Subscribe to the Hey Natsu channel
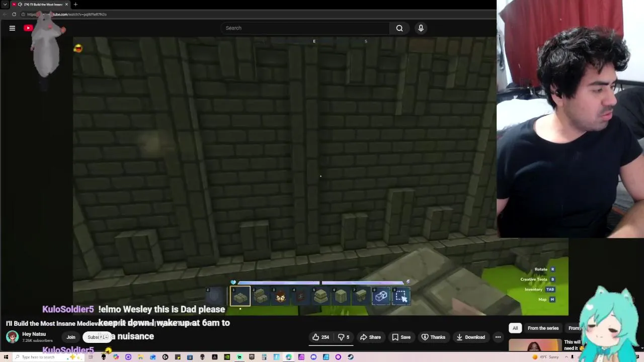This screenshot has width=644, height=362. tap(97, 337)
